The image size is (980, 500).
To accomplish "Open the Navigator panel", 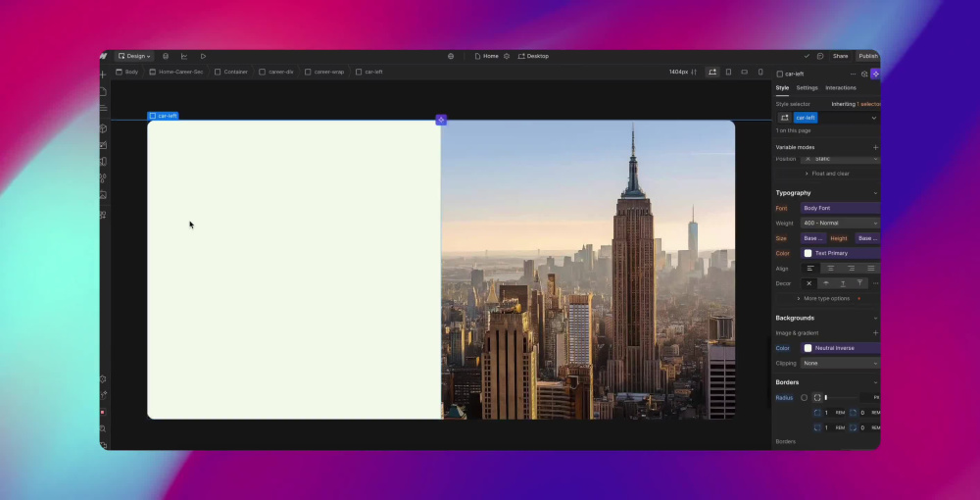I will 103,108.
